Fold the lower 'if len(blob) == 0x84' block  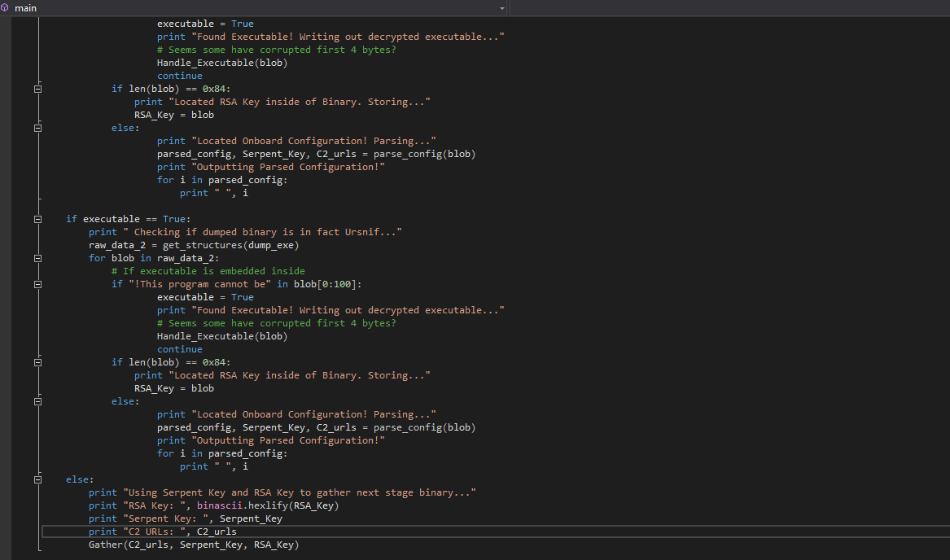coord(38,362)
